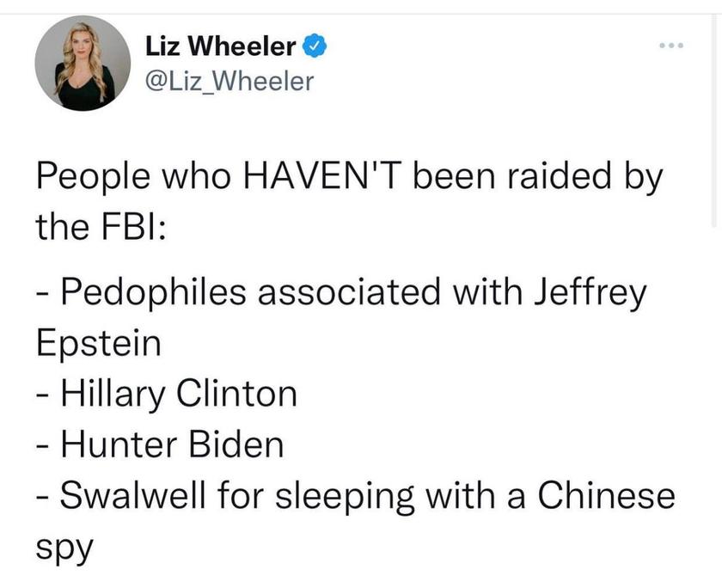
Task: Click the "Hillary Clinton" list item
Action: (x=179, y=394)
